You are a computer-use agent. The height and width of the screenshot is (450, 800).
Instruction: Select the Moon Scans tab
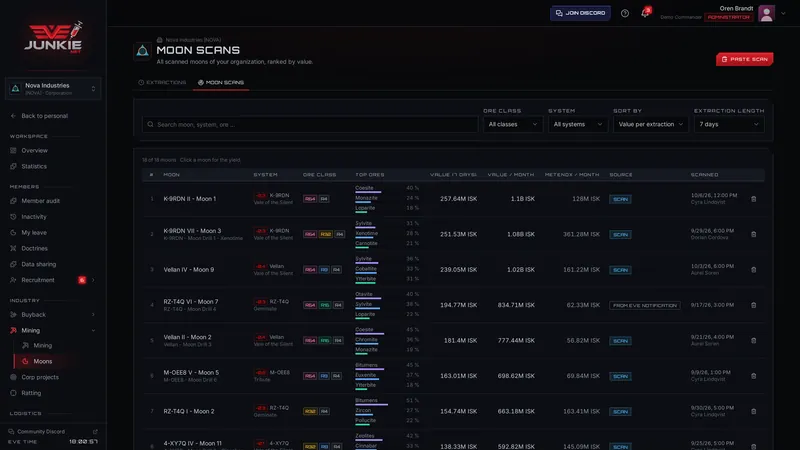coord(221,82)
